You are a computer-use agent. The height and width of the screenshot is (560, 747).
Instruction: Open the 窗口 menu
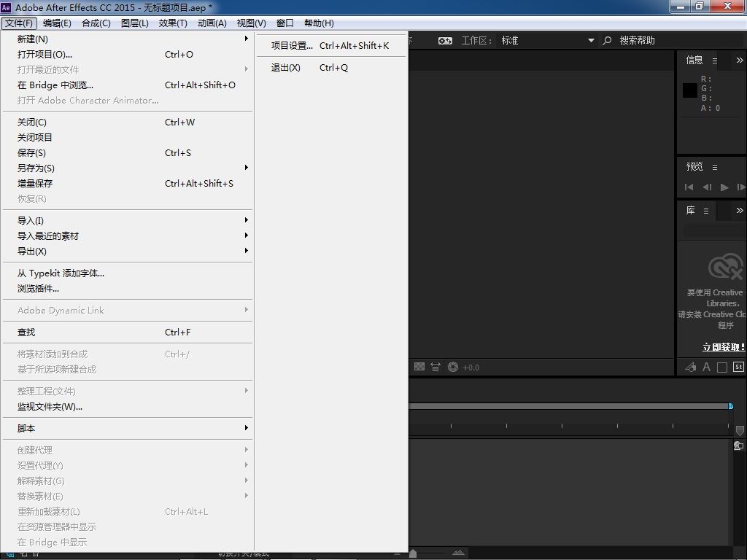point(285,23)
